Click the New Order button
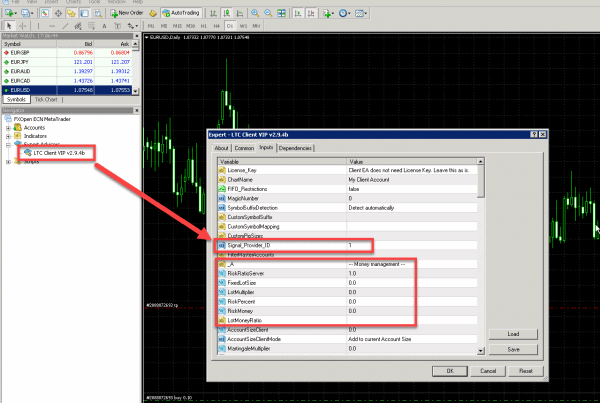Viewport: 600px width, 403px height. tap(127, 13)
